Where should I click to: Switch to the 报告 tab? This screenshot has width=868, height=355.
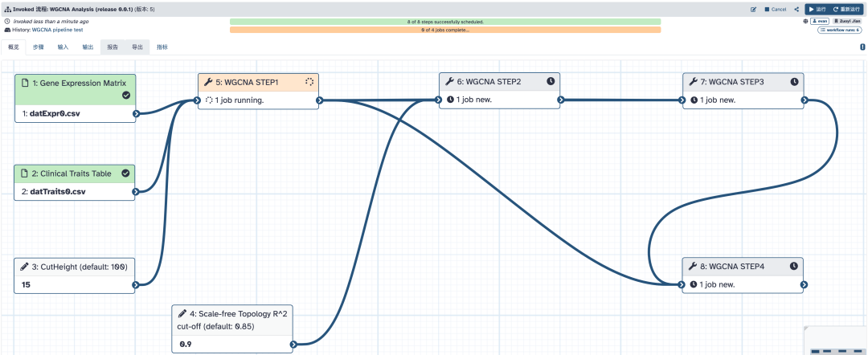tap(113, 47)
